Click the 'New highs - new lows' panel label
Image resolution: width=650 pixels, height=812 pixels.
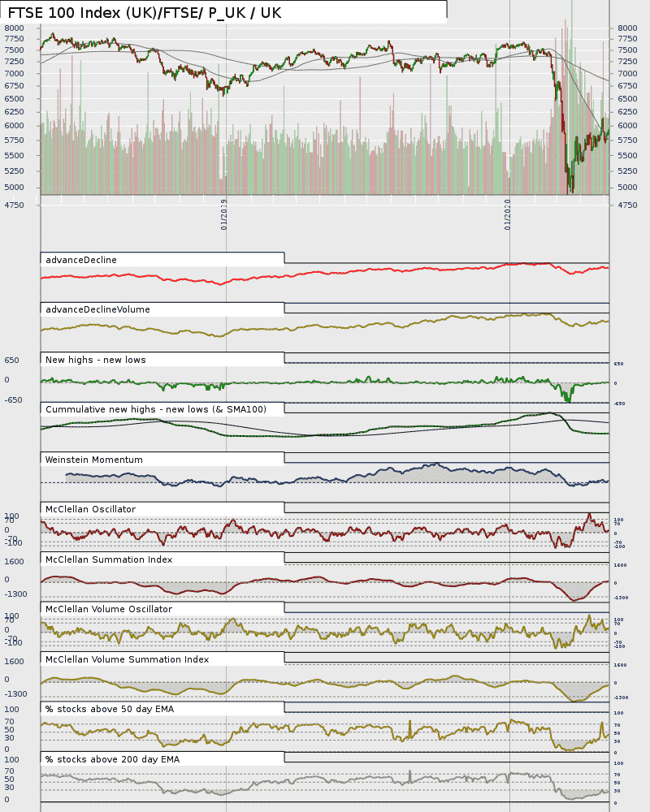click(x=96, y=360)
